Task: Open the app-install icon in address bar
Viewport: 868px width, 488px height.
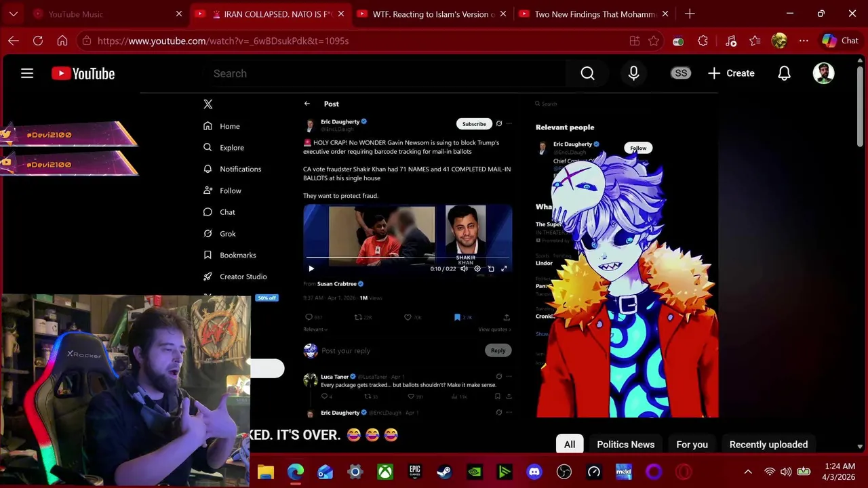Action: 635,41
